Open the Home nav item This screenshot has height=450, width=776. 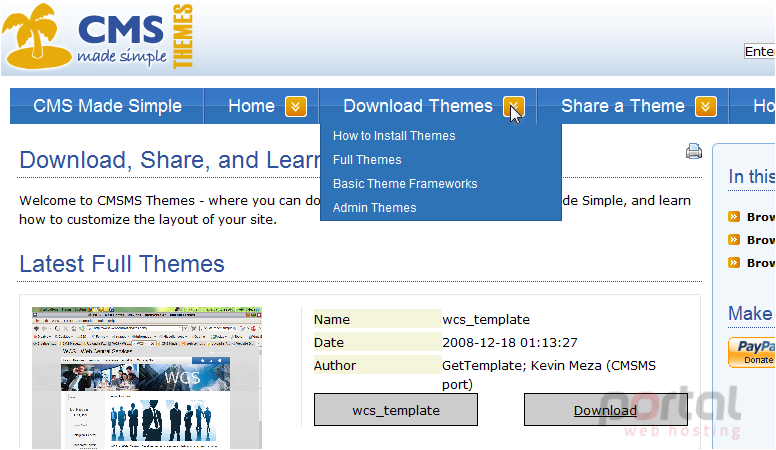pyautogui.click(x=251, y=106)
